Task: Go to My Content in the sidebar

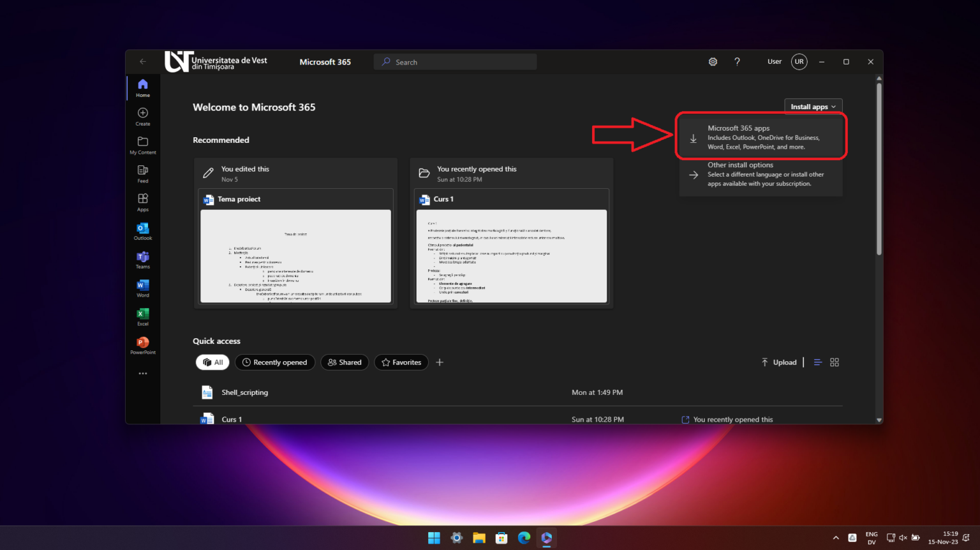Action: click(142, 145)
